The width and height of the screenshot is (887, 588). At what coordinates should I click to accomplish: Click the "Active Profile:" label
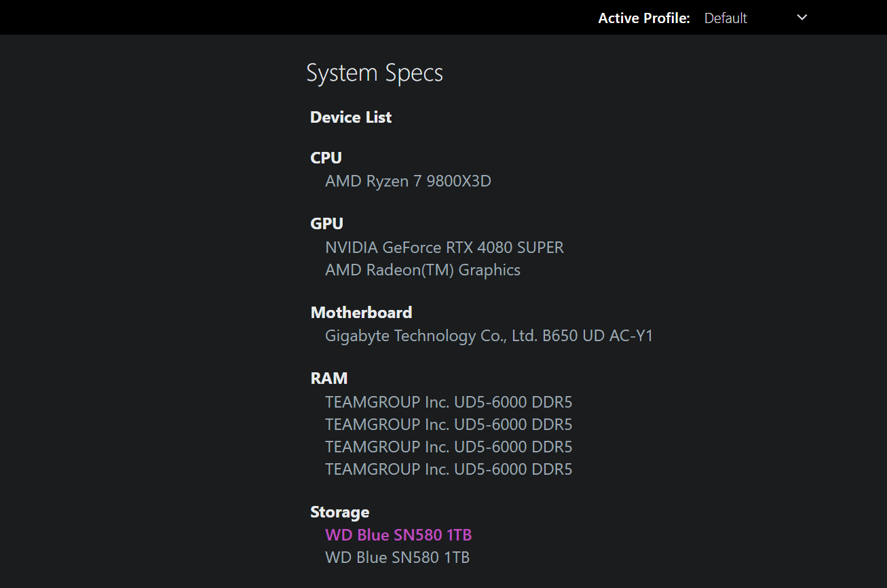(644, 18)
